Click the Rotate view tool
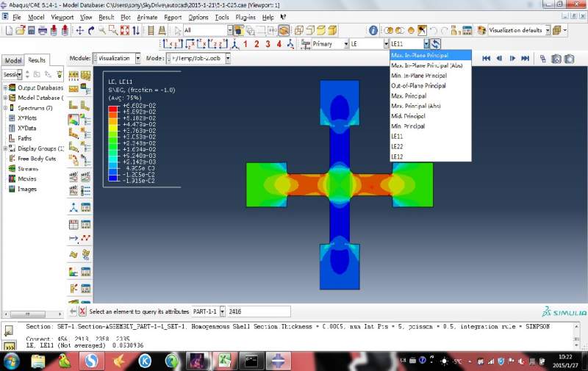The height and width of the screenshot is (371, 588). tap(90, 30)
